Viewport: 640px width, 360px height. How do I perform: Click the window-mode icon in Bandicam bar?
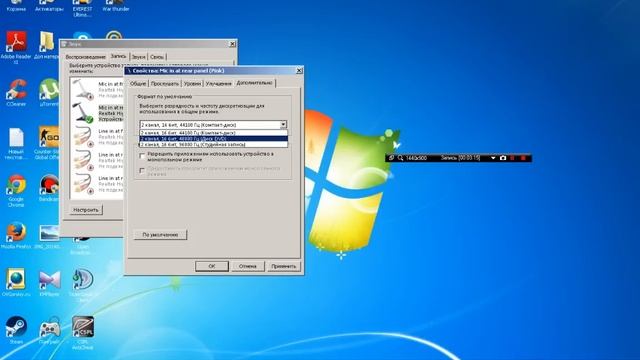(391, 158)
